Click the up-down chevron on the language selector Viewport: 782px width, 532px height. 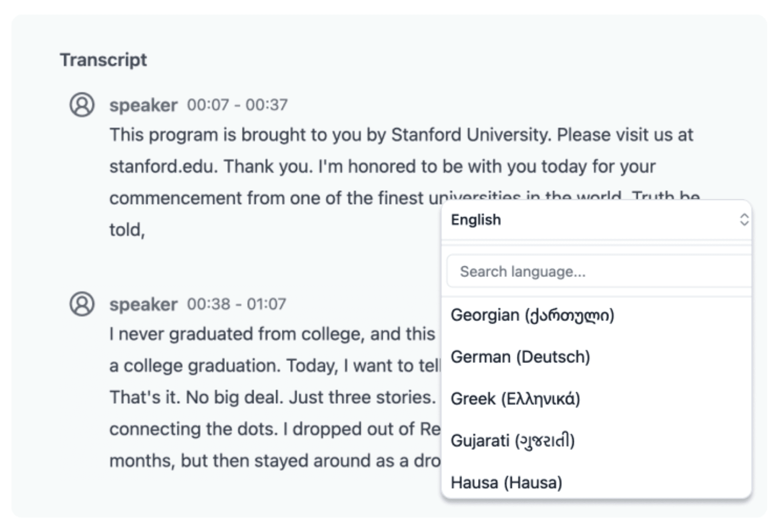coord(744,220)
